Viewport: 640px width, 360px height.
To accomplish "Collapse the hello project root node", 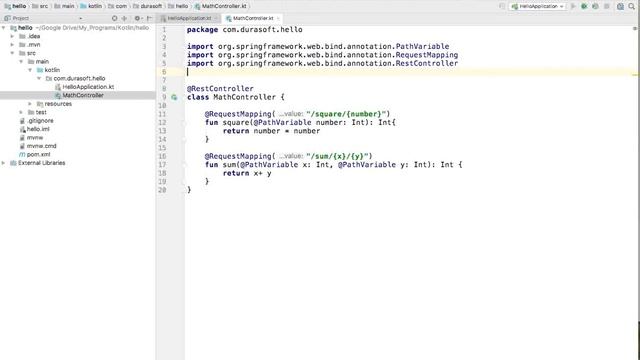I will coord(4,28).
